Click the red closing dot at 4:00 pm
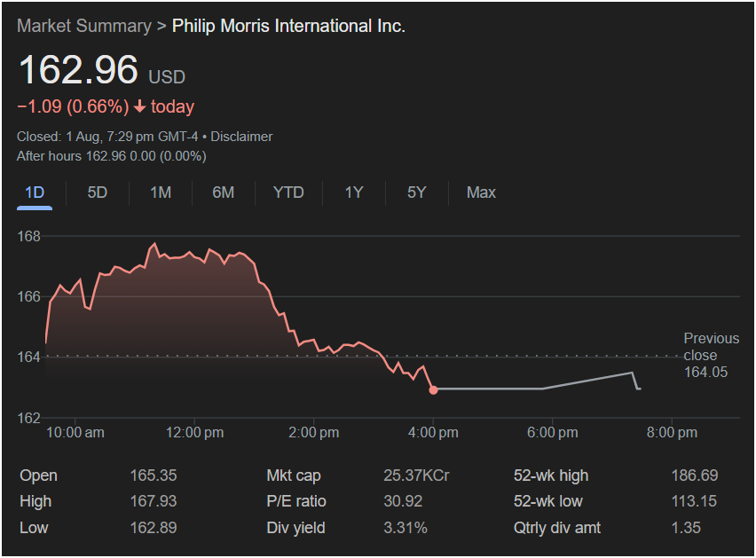The height and width of the screenshot is (558, 756). tap(433, 389)
